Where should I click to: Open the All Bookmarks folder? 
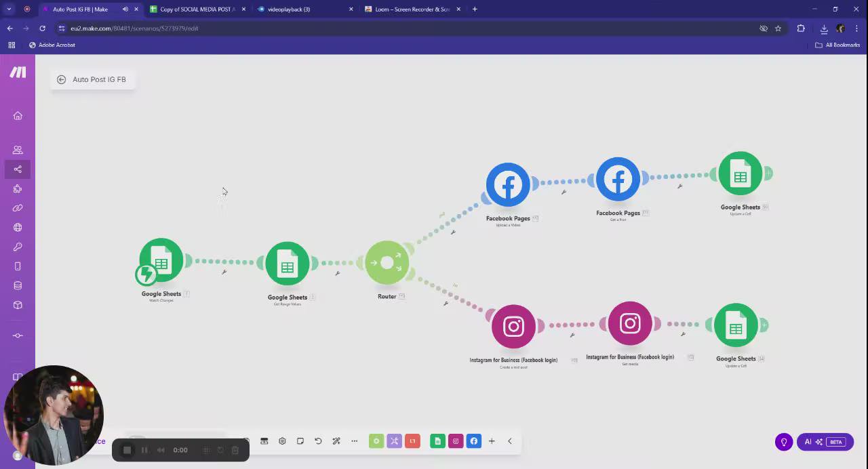[x=837, y=45]
